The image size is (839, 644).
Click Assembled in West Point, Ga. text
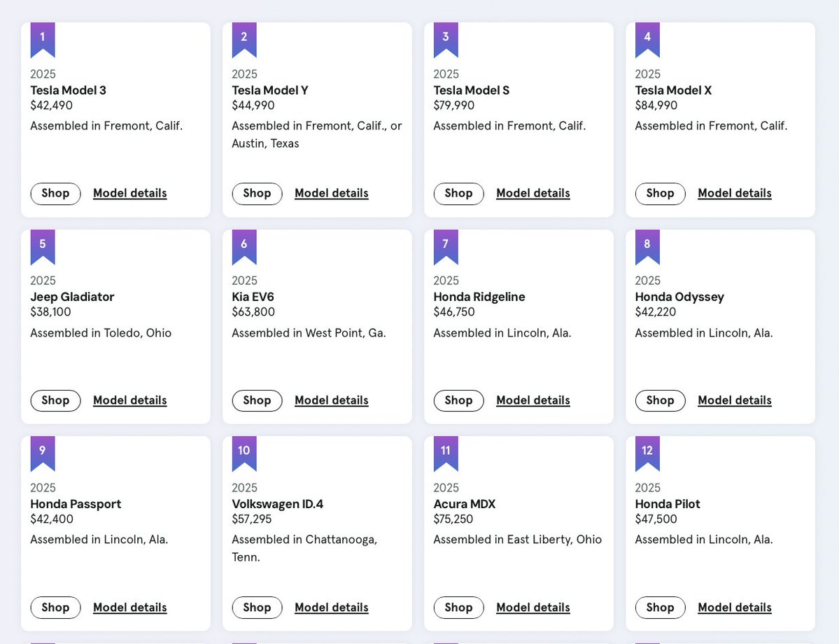309,333
